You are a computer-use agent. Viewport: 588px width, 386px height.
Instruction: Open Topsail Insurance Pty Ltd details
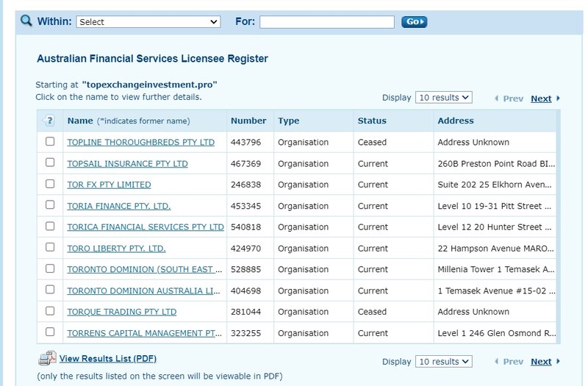tap(127, 163)
